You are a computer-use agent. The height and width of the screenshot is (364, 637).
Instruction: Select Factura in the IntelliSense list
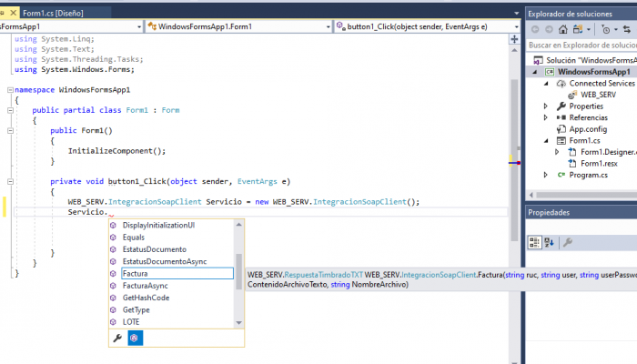click(136, 273)
